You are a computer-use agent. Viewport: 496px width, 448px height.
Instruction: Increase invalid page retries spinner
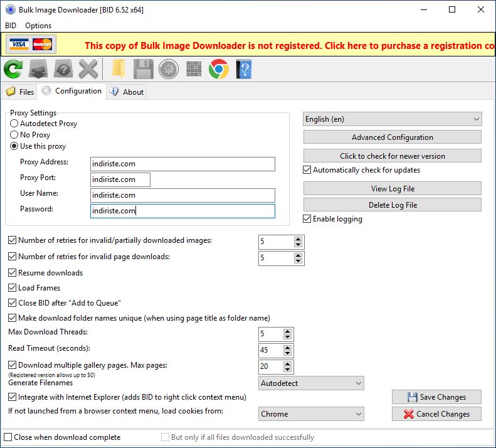point(298,255)
